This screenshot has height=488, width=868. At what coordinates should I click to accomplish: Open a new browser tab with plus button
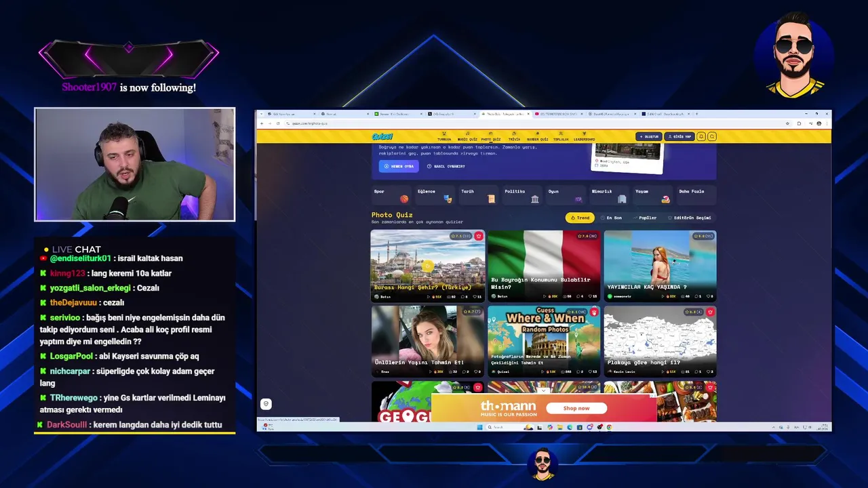click(696, 114)
